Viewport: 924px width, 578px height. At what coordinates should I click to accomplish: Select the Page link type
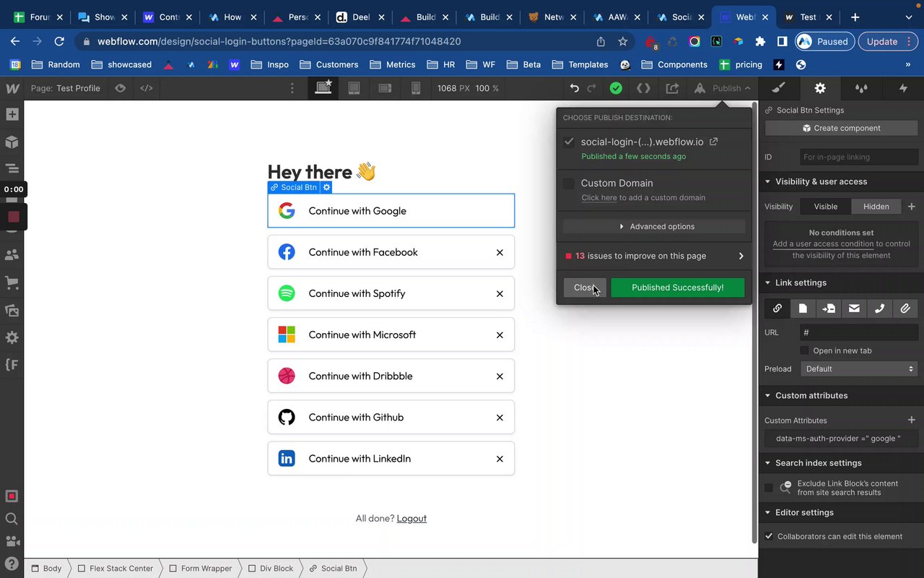[x=803, y=309]
